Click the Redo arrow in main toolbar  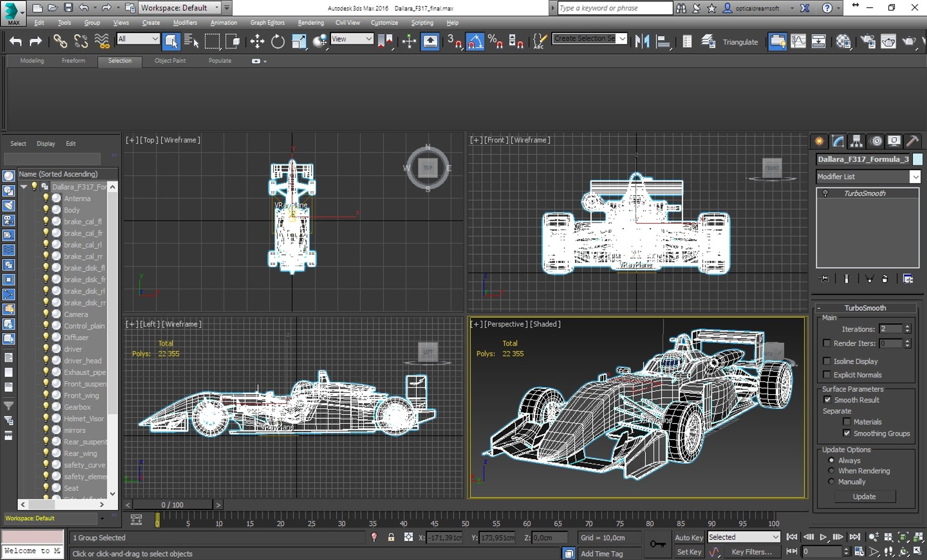[35, 41]
